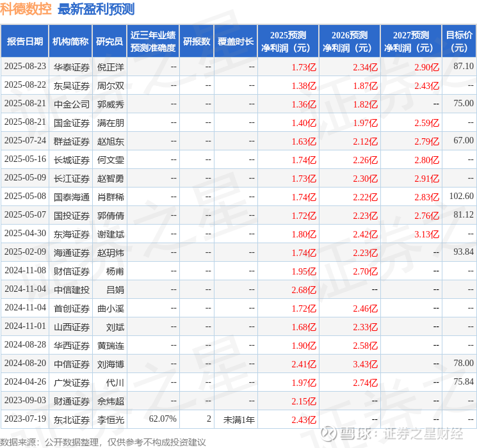This screenshot has width=477, height=448.
Task: Select institution cell 国泰海通
Action: (x=72, y=197)
